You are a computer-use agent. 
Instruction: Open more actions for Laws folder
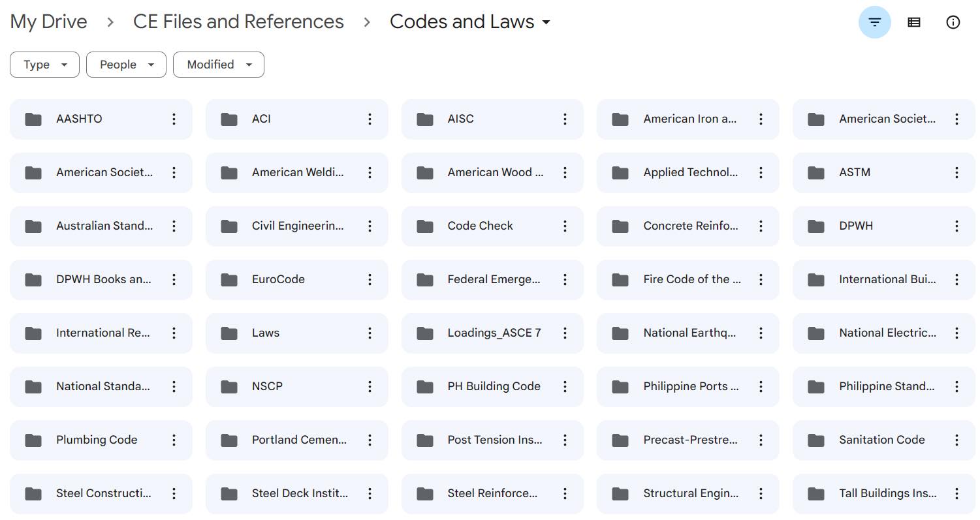click(x=370, y=333)
